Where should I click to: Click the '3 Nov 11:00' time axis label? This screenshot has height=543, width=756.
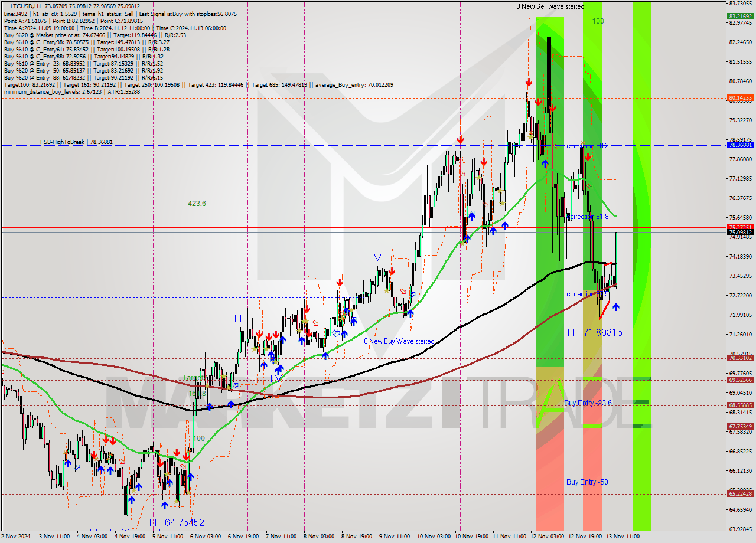pos(56,537)
